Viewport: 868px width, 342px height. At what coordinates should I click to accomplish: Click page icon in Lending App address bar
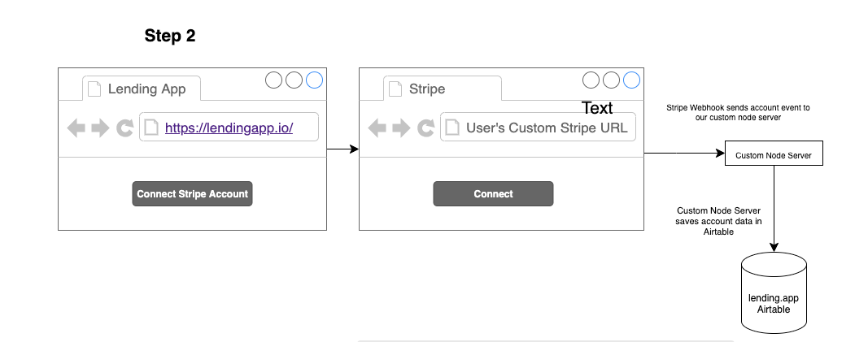150,128
